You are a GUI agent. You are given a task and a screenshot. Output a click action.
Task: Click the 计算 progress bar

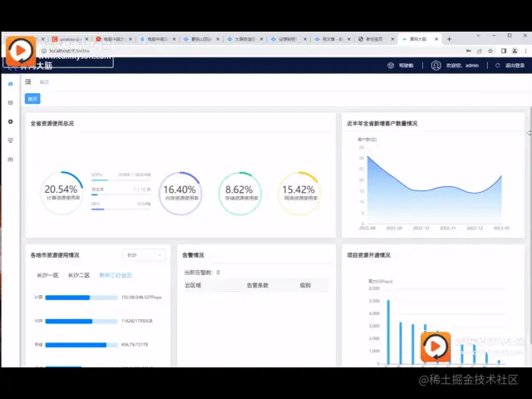pos(81,298)
